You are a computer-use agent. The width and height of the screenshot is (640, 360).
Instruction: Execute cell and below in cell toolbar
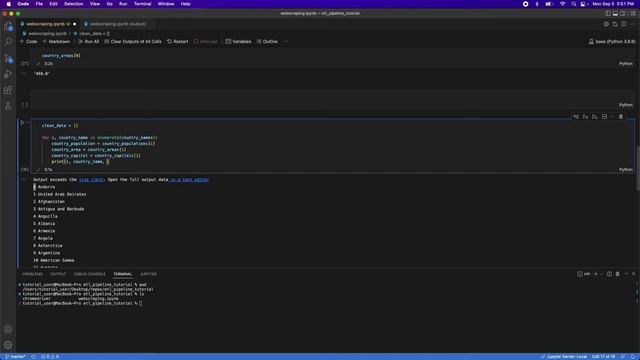(x=595, y=117)
